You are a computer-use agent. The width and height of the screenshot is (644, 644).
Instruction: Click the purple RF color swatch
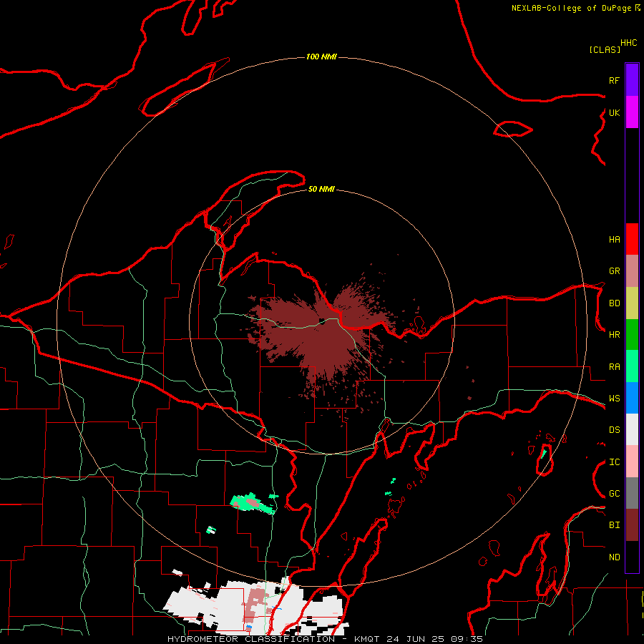click(632, 80)
